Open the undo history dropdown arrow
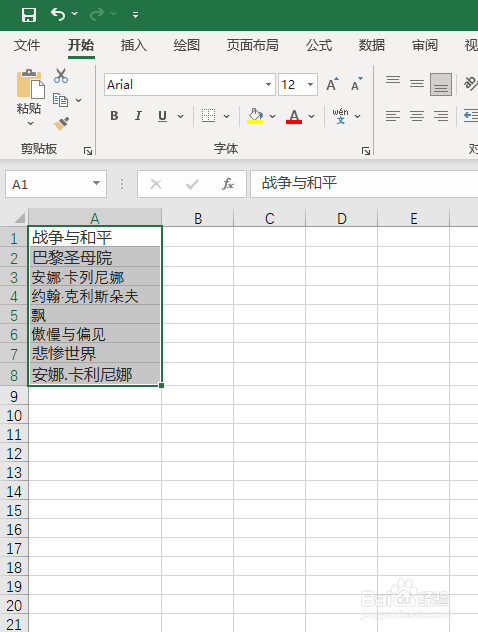This screenshot has width=478, height=632. pos(75,14)
